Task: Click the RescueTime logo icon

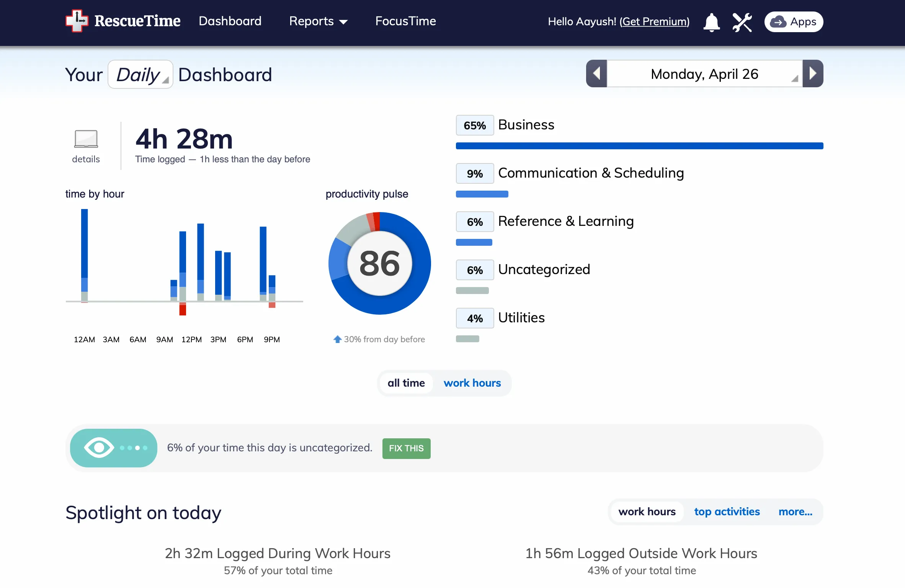Action: (77, 21)
